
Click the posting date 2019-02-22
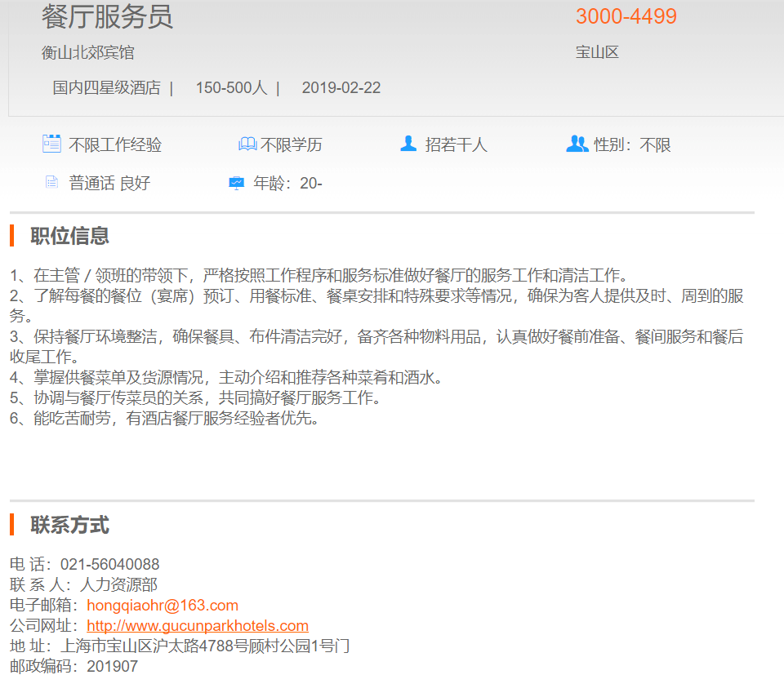[341, 88]
